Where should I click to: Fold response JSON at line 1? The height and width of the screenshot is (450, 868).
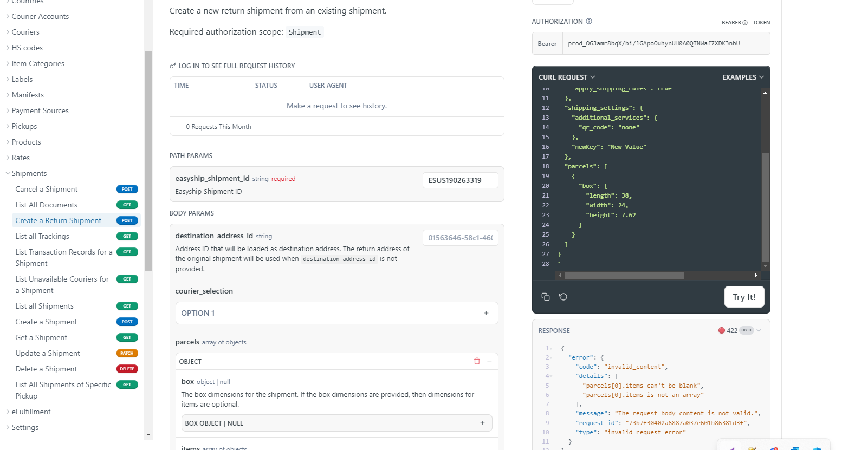click(552, 348)
